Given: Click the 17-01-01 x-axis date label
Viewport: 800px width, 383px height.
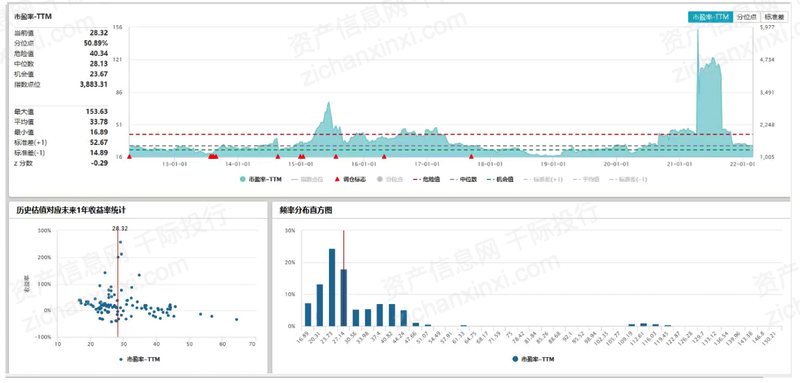Looking at the screenshot, I should click(428, 164).
